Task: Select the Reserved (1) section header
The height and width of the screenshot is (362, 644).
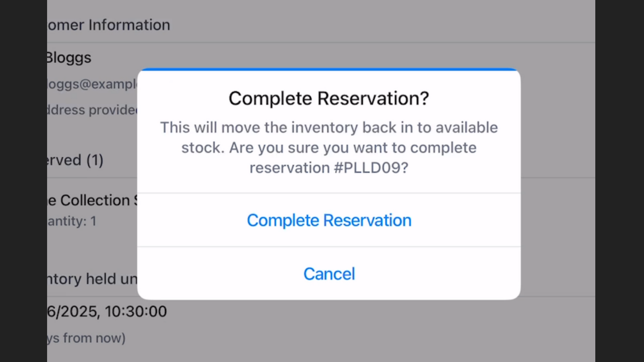Action: [75, 160]
